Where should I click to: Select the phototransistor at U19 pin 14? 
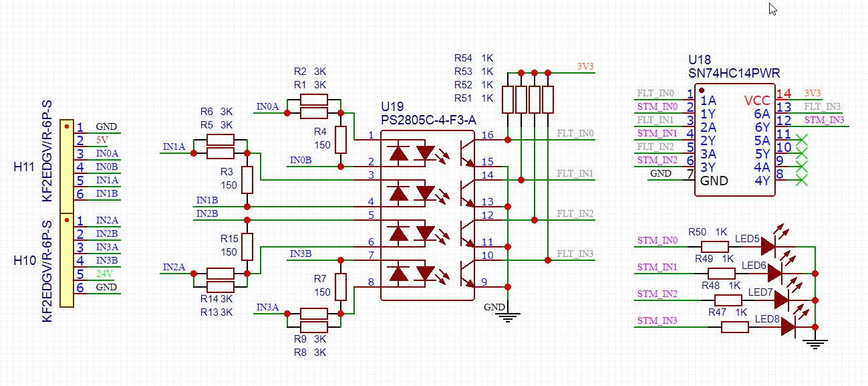[467, 193]
